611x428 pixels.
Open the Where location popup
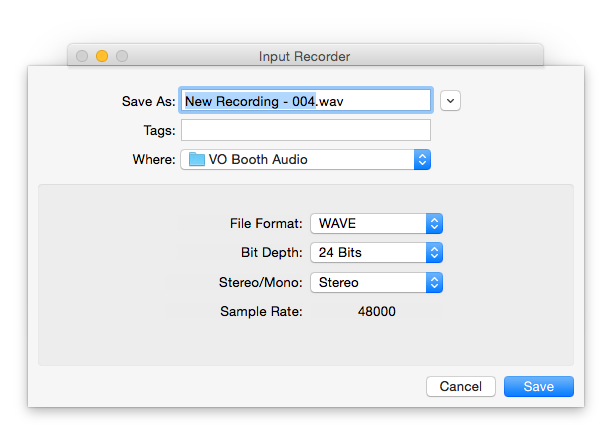(x=306, y=159)
